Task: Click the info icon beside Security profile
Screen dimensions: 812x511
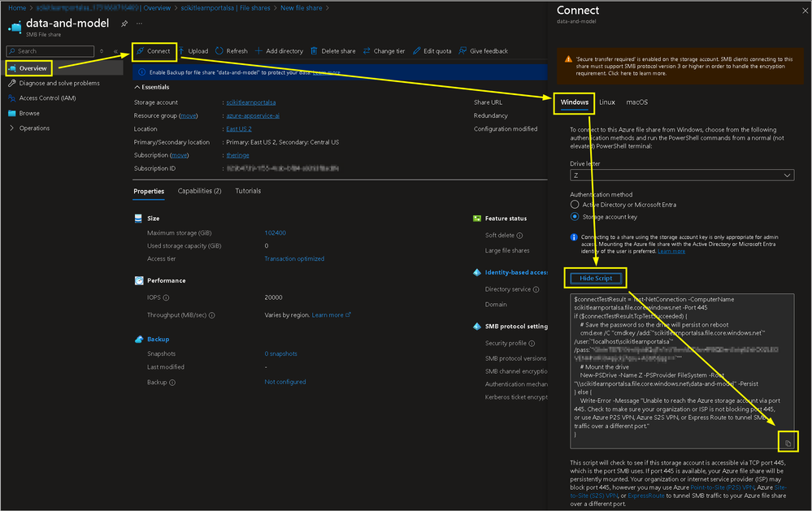Action: [x=532, y=344]
